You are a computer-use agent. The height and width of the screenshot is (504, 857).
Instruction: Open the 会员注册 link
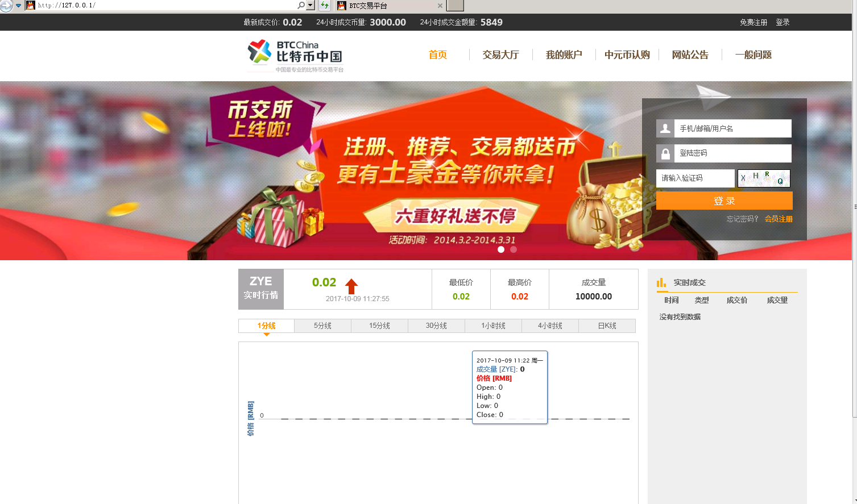click(779, 219)
